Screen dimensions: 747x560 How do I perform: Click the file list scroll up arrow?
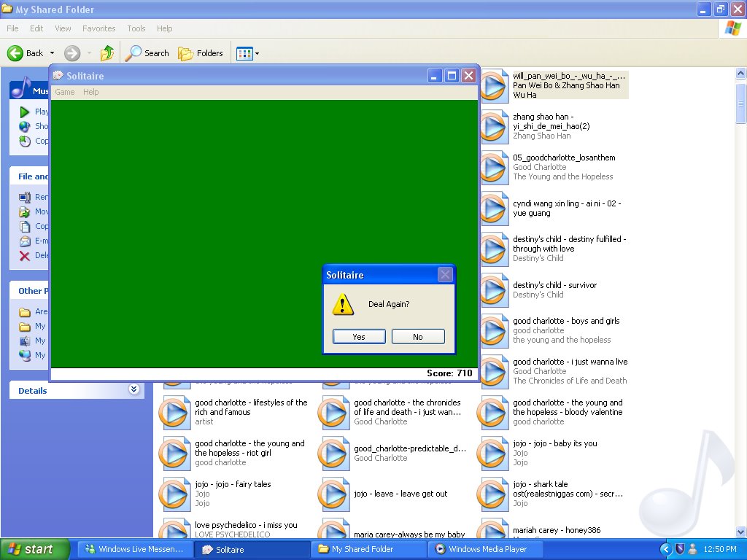coord(740,74)
